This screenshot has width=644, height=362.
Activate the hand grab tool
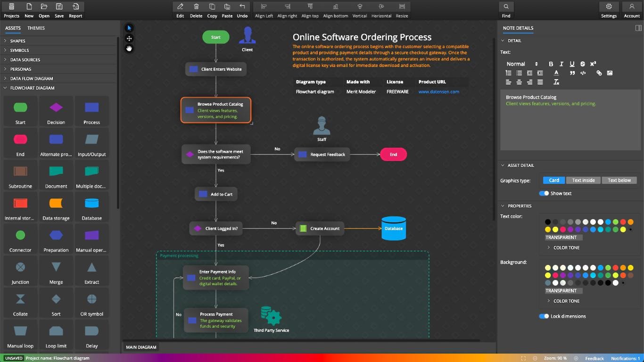point(129,48)
